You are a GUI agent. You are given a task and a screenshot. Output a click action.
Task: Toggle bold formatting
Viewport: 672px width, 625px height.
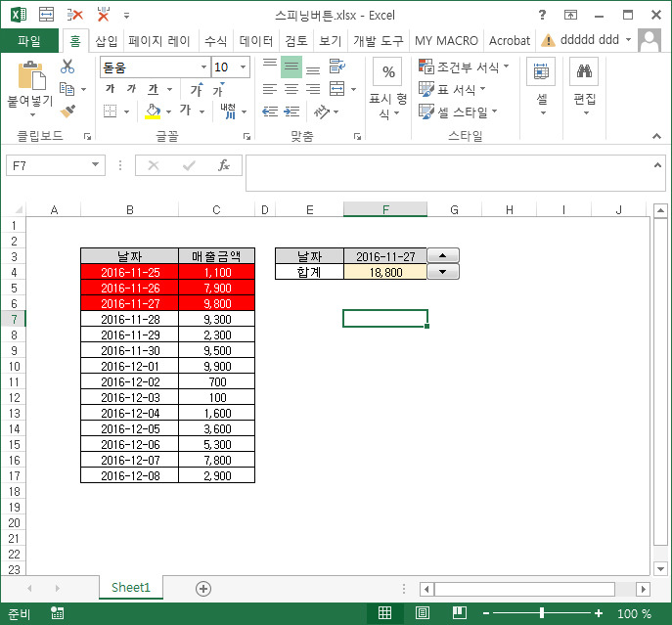(111, 89)
